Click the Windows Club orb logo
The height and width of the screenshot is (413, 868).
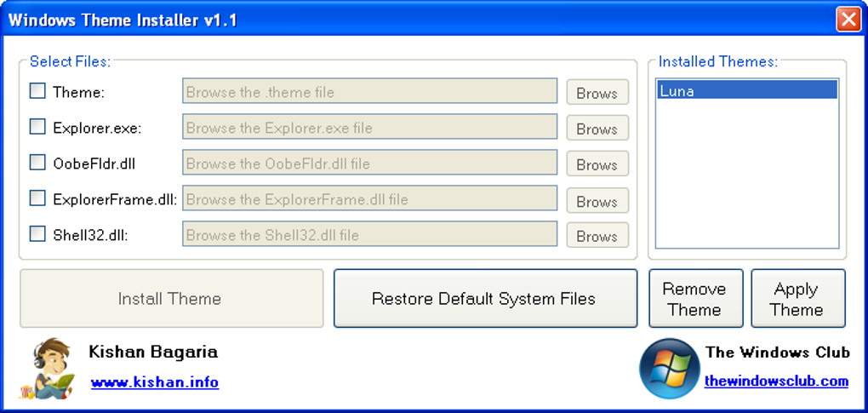point(669,368)
